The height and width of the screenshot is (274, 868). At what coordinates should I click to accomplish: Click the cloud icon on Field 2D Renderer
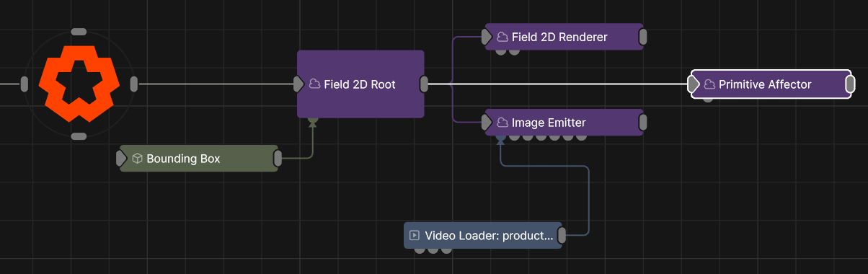[502, 37]
